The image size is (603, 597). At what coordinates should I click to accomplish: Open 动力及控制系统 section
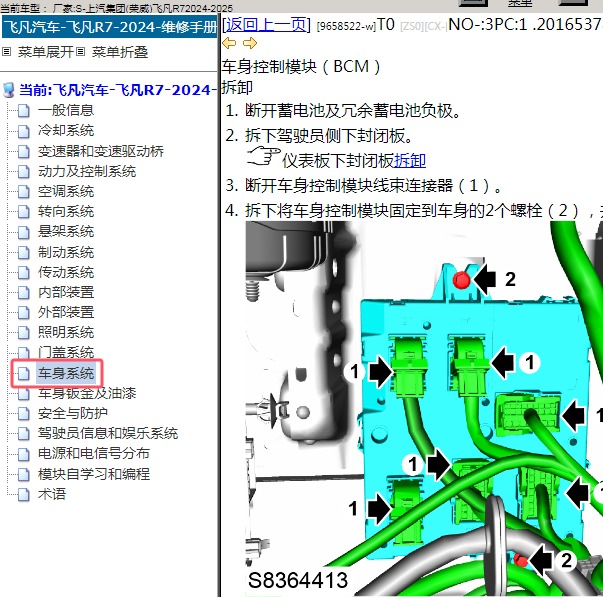(87, 171)
